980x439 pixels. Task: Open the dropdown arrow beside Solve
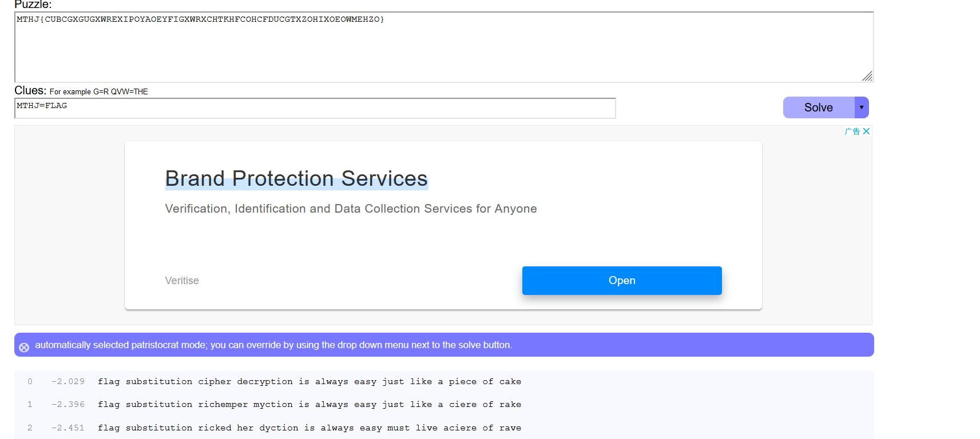click(x=862, y=107)
